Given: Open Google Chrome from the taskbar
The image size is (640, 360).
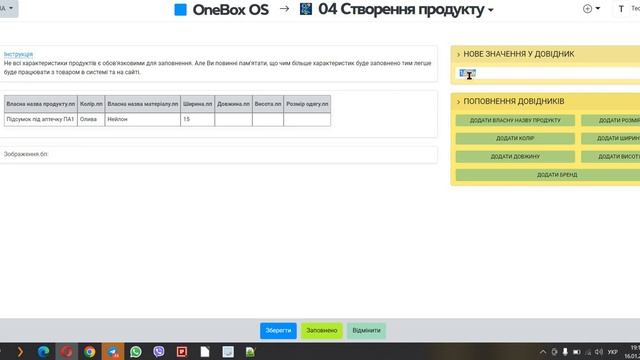Looking at the screenshot, I should point(89,351).
